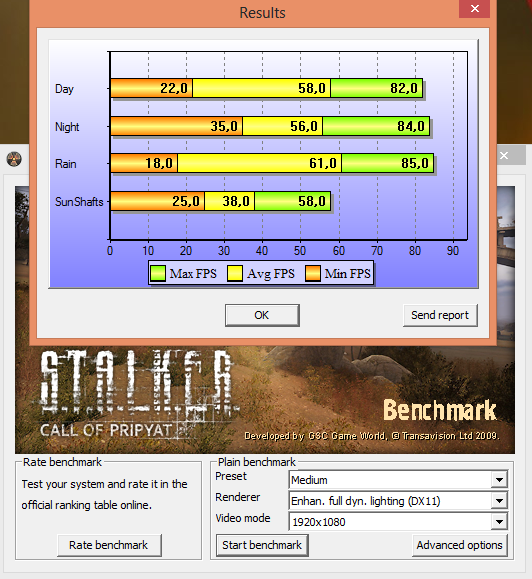Click the Rain average FPS bar 61,0
This screenshot has height=579, width=532.
(x=259, y=163)
